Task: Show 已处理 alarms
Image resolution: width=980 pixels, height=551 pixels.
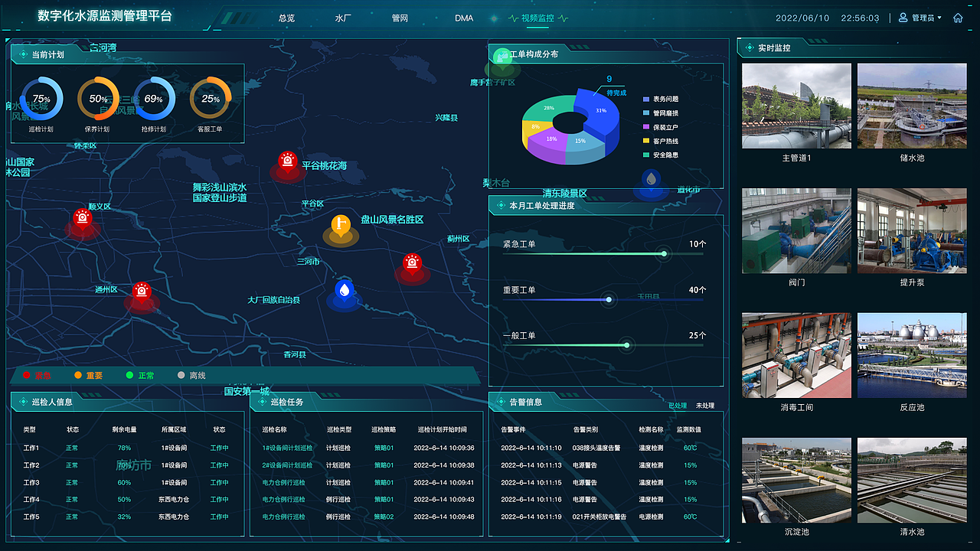Action: pos(678,406)
